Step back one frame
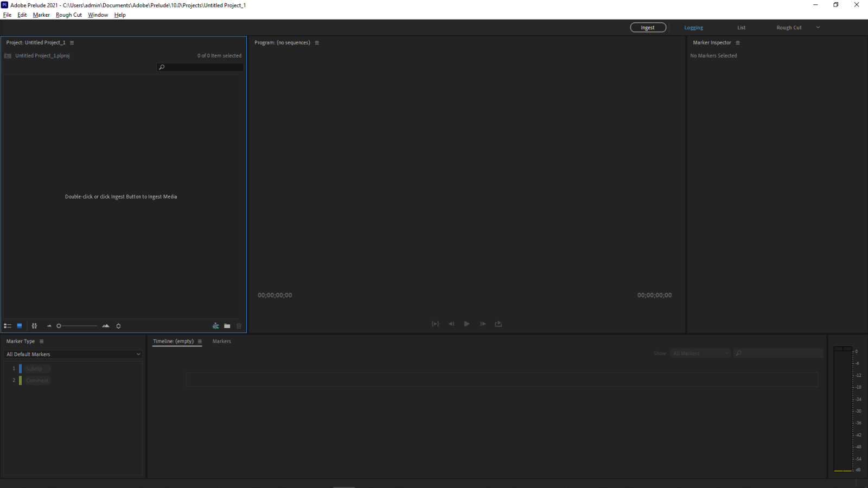This screenshot has width=868, height=488. (451, 324)
